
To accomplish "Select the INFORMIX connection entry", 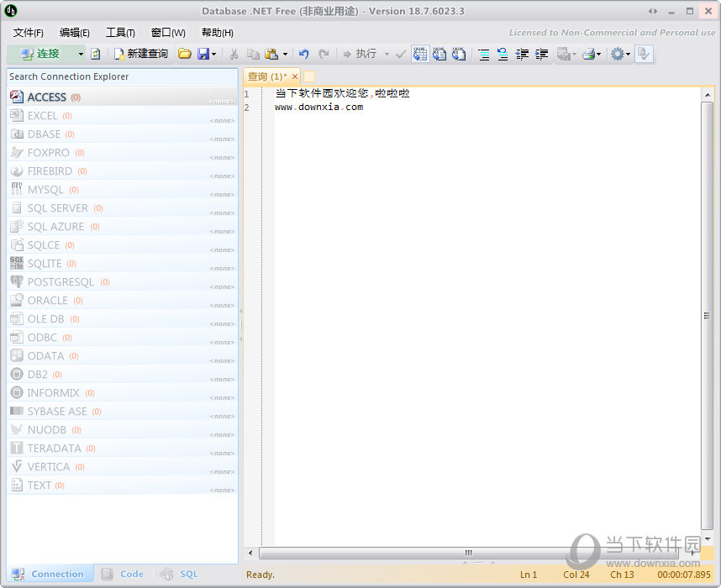I will click(123, 392).
